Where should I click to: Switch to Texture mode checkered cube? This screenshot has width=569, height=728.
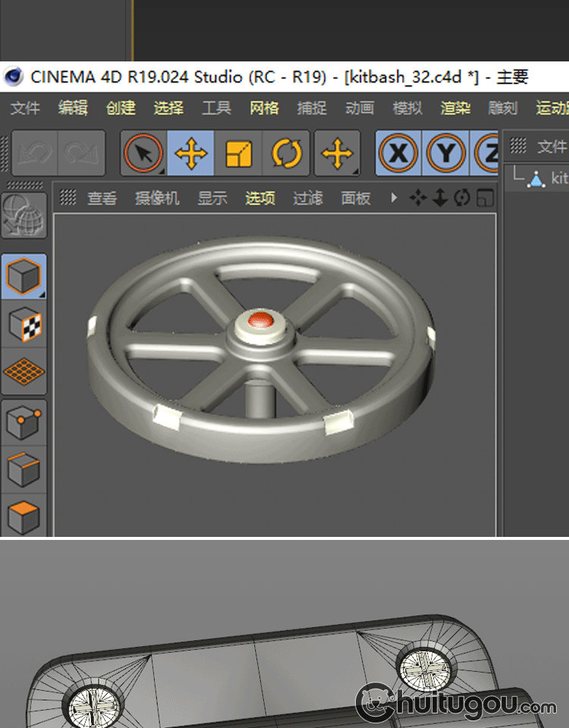[x=24, y=324]
